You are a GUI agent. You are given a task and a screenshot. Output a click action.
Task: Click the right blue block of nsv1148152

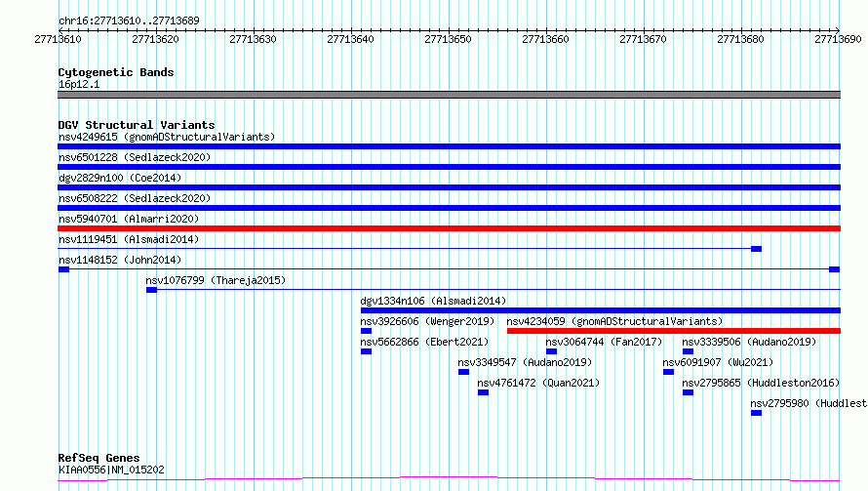tap(834, 269)
